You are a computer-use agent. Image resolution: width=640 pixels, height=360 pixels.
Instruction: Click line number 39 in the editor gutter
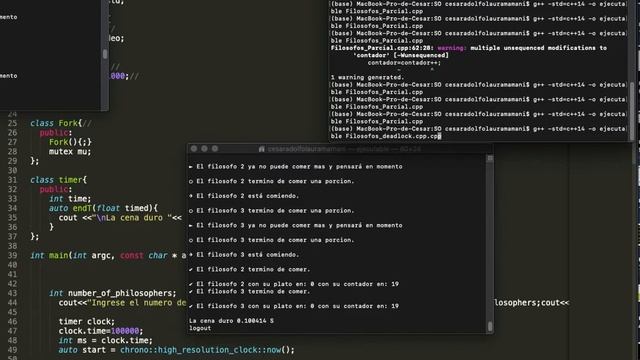coord(13,256)
